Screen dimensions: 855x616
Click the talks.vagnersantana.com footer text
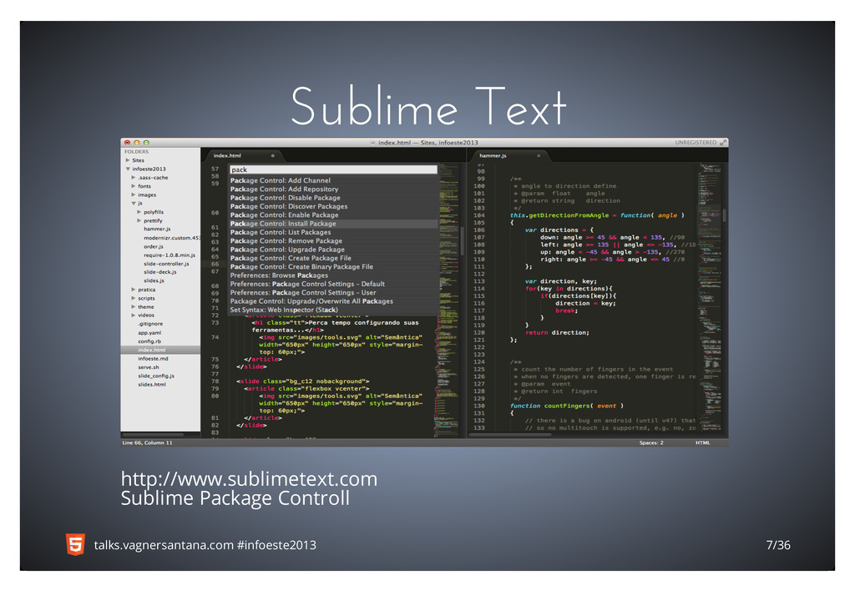coord(164,544)
